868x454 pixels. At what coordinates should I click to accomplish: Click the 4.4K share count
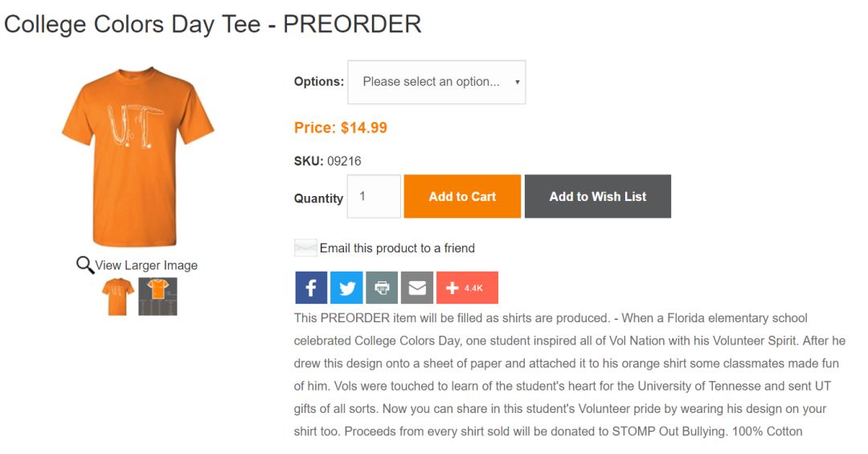[x=473, y=288]
